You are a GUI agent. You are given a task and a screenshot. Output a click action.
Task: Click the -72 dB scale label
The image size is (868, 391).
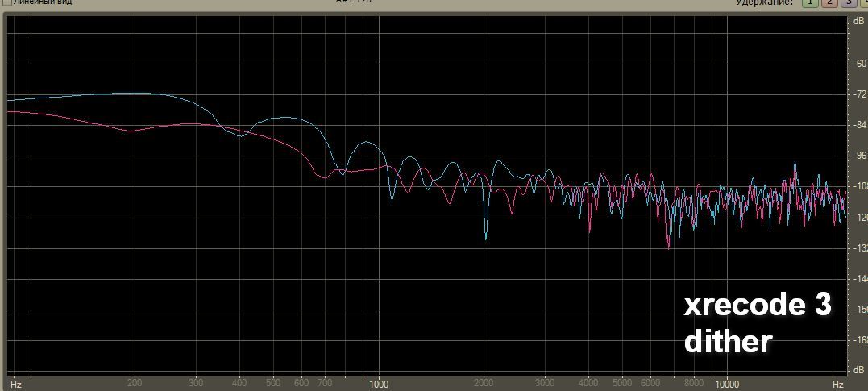tap(862, 94)
